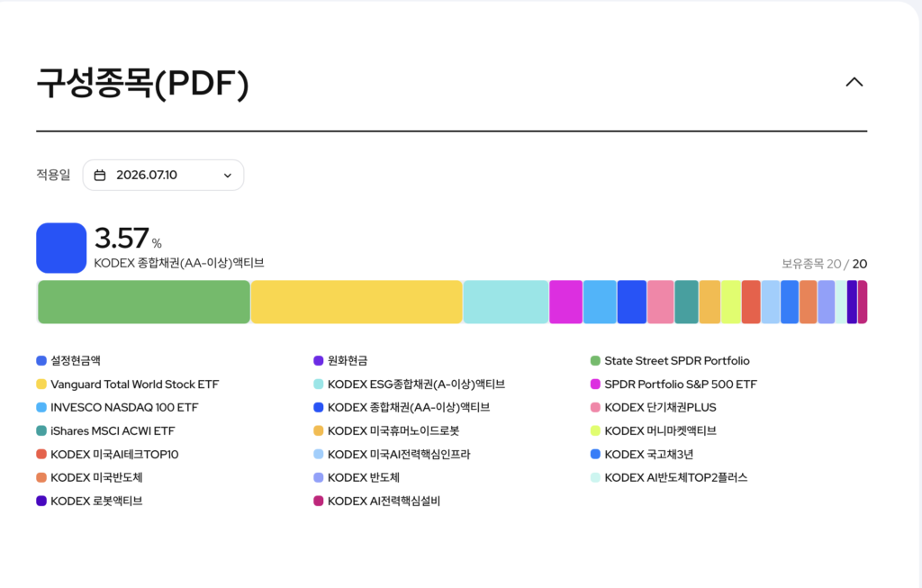Select the amber KODEX 미국휴머노이드로봇 bar segment
Viewport: 922px width, 588px height.
click(710, 303)
